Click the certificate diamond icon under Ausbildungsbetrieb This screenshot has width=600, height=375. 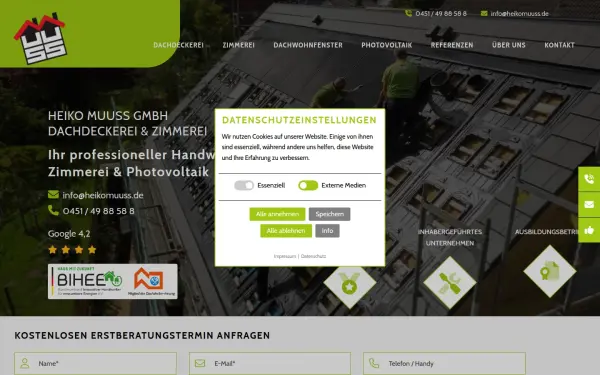point(550,271)
